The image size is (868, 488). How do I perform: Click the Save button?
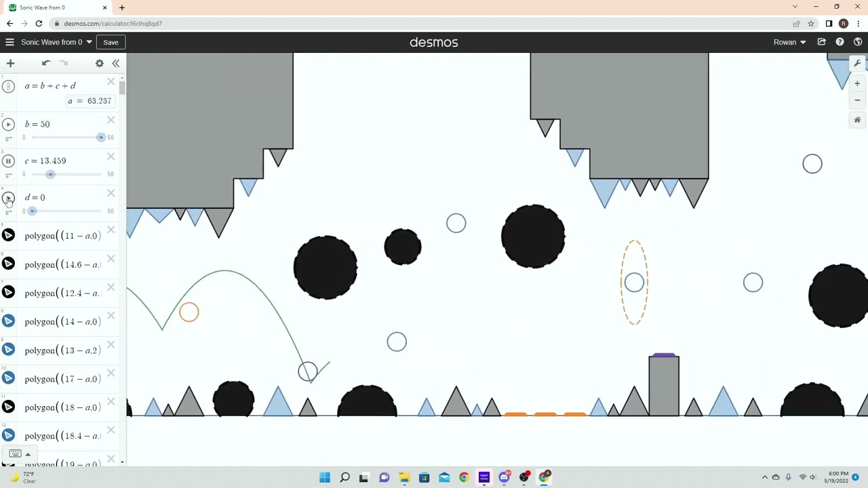click(111, 42)
